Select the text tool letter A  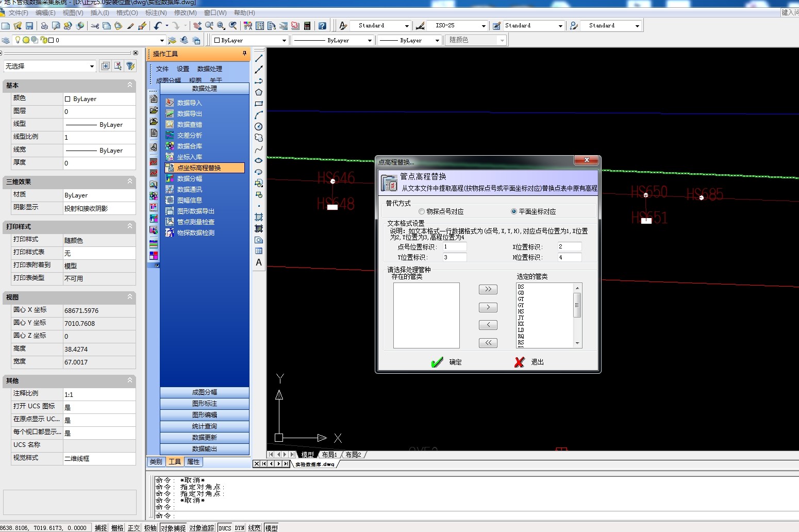click(x=259, y=262)
